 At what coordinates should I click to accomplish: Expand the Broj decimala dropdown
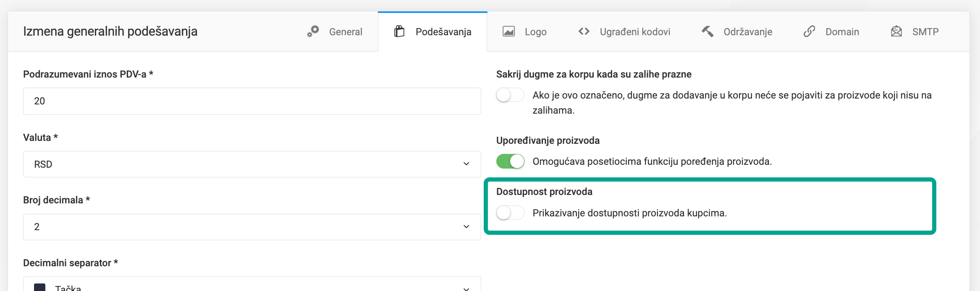pos(252,227)
